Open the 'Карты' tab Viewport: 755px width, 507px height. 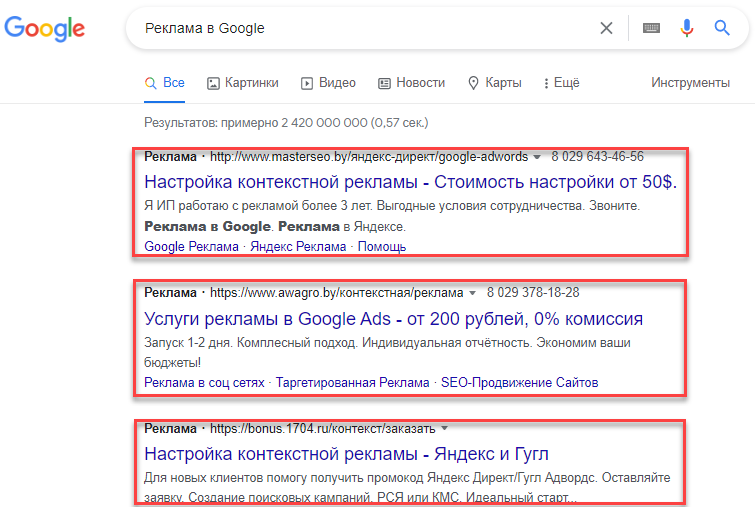click(x=495, y=83)
